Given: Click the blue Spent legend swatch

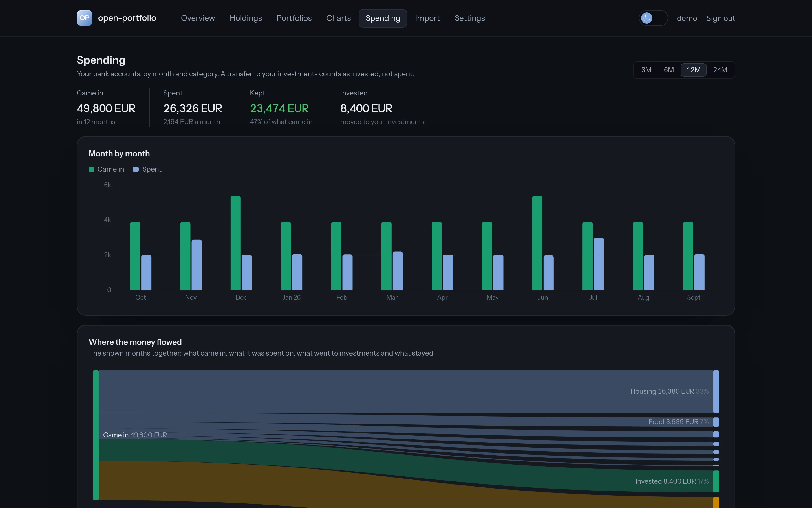Looking at the screenshot, I should (x=136, y=169).
